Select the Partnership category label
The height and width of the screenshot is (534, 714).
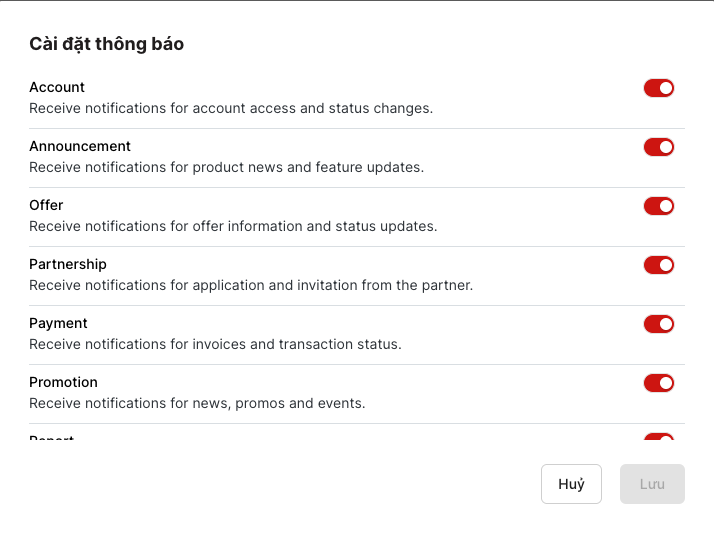coord(68,264)
